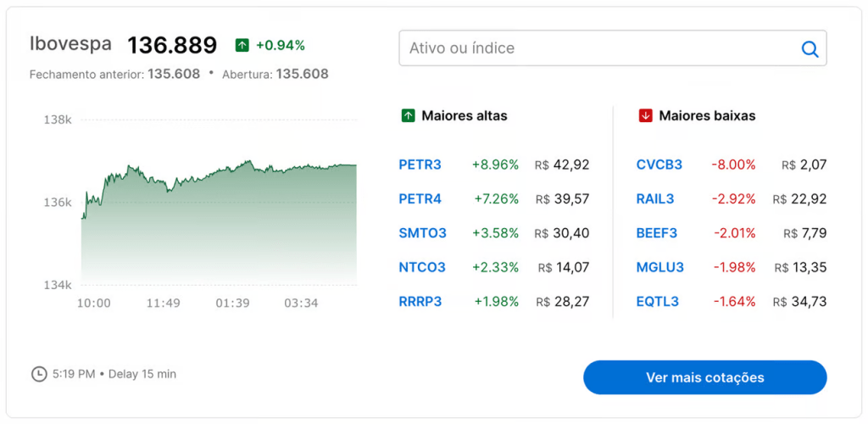Select the RRRP3 ticker link
Viewport: 868px width, 424px height.
(x=420, y=301)
